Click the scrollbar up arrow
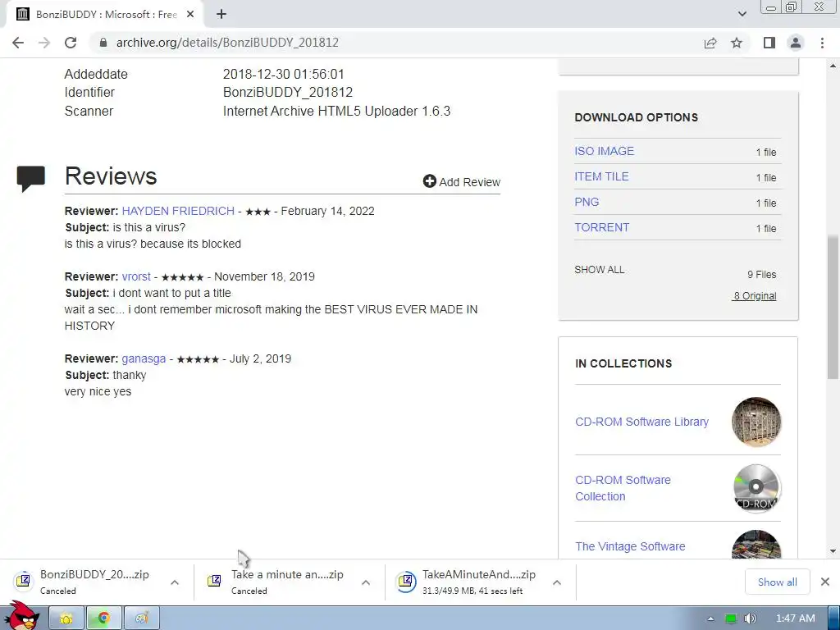The image size is (840, 630). click(833, 66)
